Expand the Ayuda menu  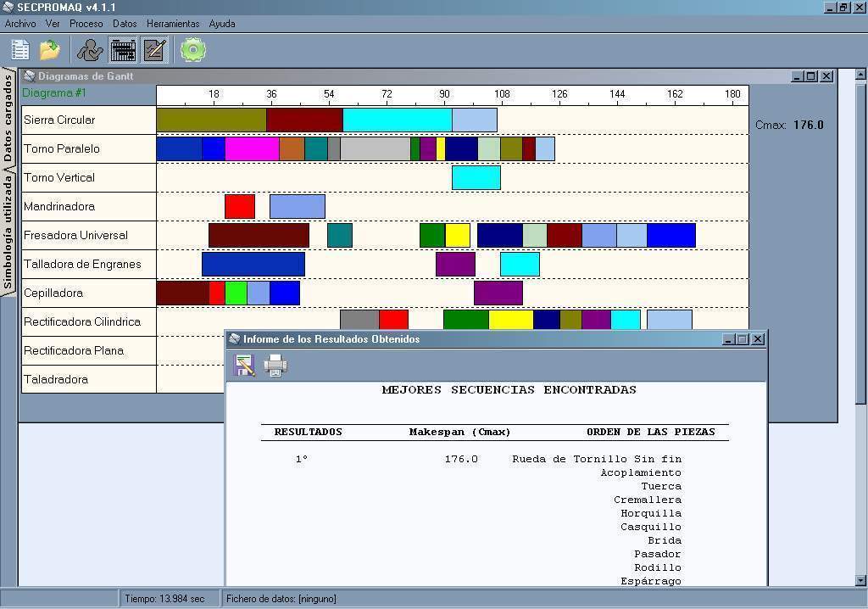[222, 24]
